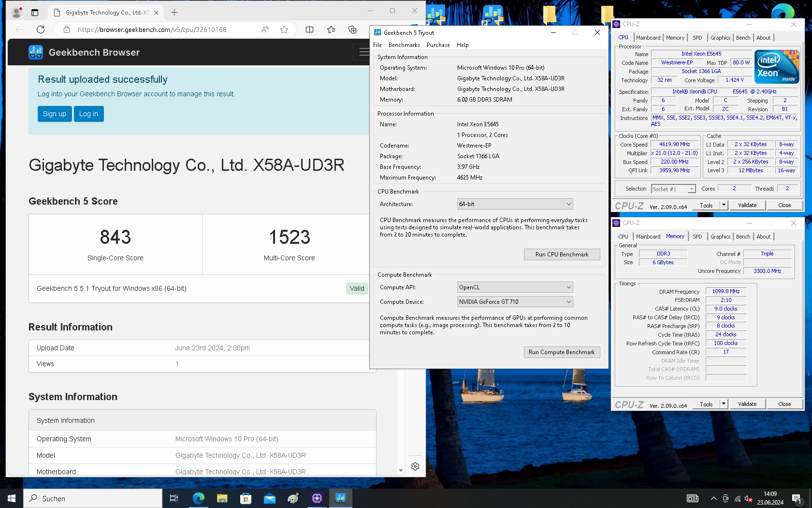
Task: Click Sign up button on Geekbench page
Action: (x=55, y=114)
